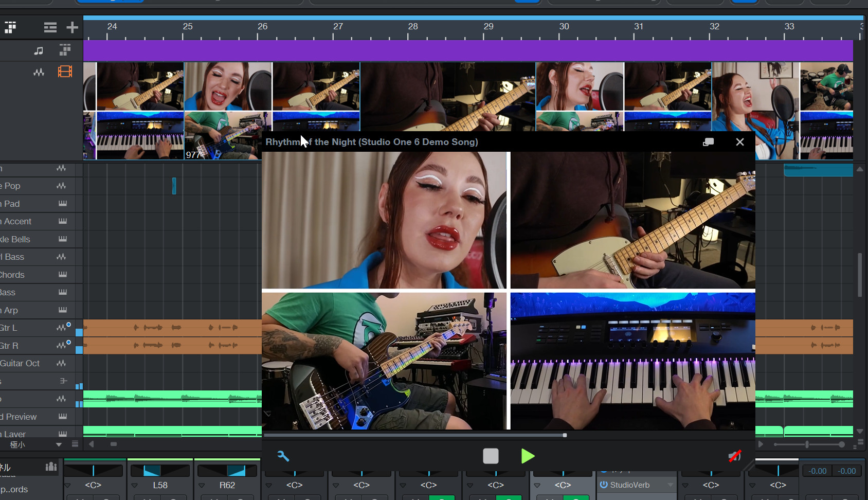The width and height of the screenshot is (868, 500).
Task: Click the mixer channel users icon
Action: tap(51, 467)
